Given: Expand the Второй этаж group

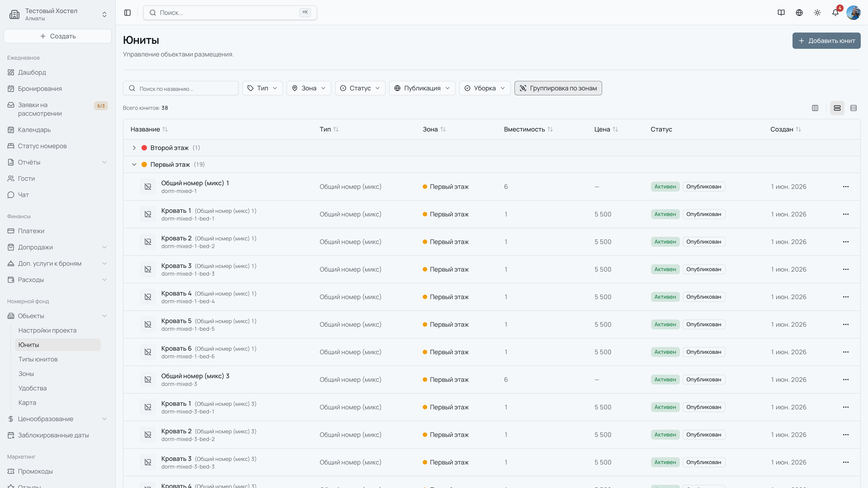Looking at the screenshot, I should [134, 148].
